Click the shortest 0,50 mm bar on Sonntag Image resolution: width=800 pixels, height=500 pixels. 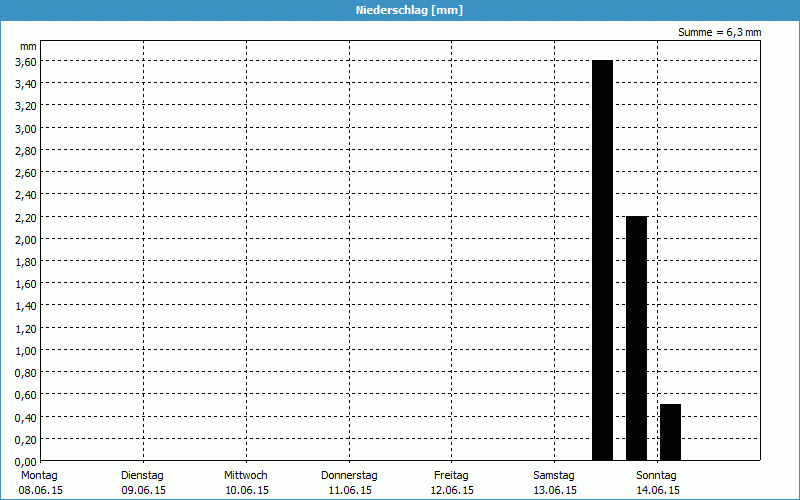(670, 432)
